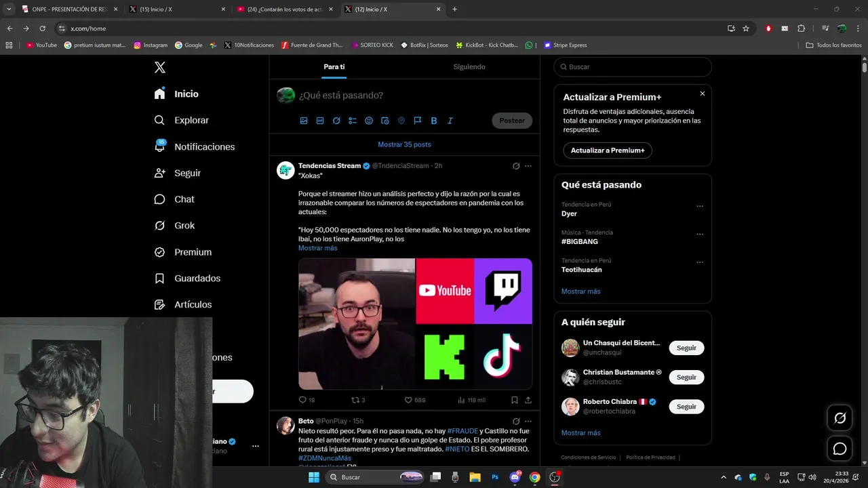Open Grok explain on Tendencias Stream post
868x488 pixels.
tap(516, 166)
